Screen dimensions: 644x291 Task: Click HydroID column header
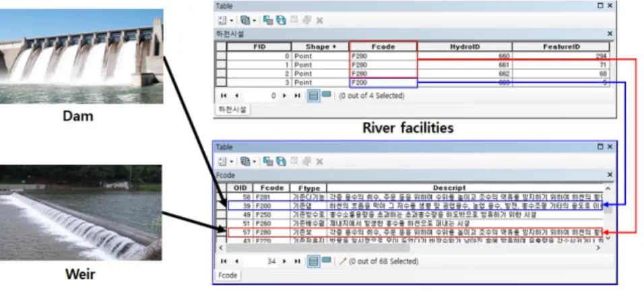465,46
